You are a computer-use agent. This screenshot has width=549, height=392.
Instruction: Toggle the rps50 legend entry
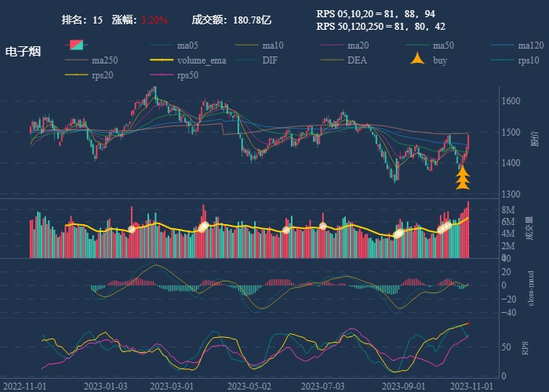tap(162, 75)
